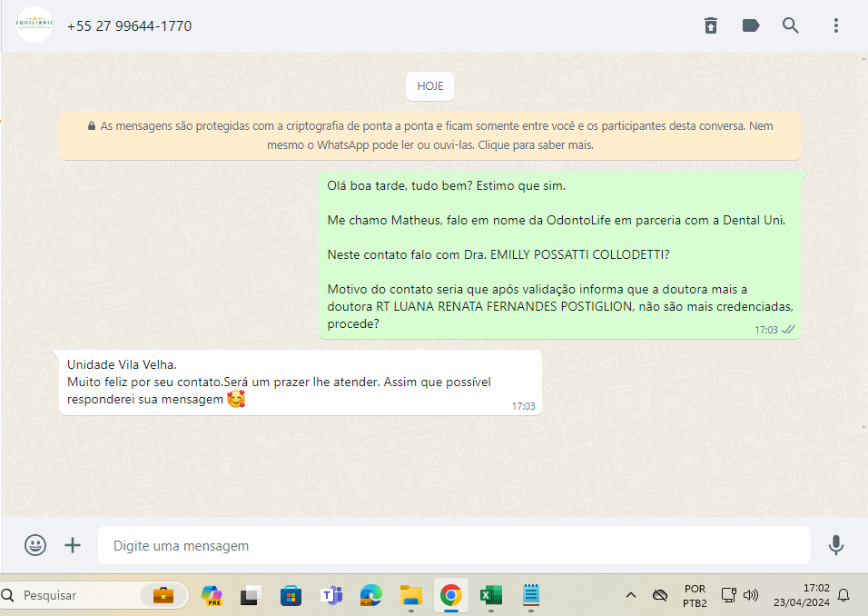Open the three-dot chat menu
The image size is (868, 616).
click(x=836, y=25)
